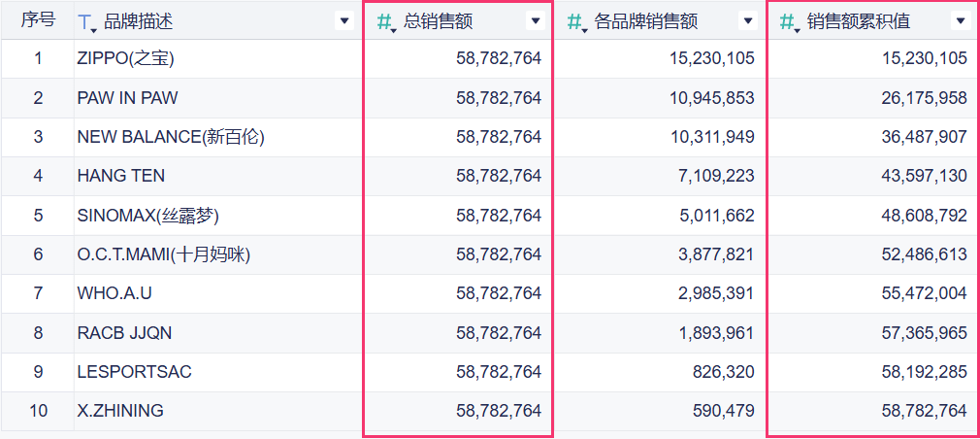The image size is (980, 439).
Task: Open the 品牌描述 column dropdown
Action: pyautogui.click(x=344, y=21)
